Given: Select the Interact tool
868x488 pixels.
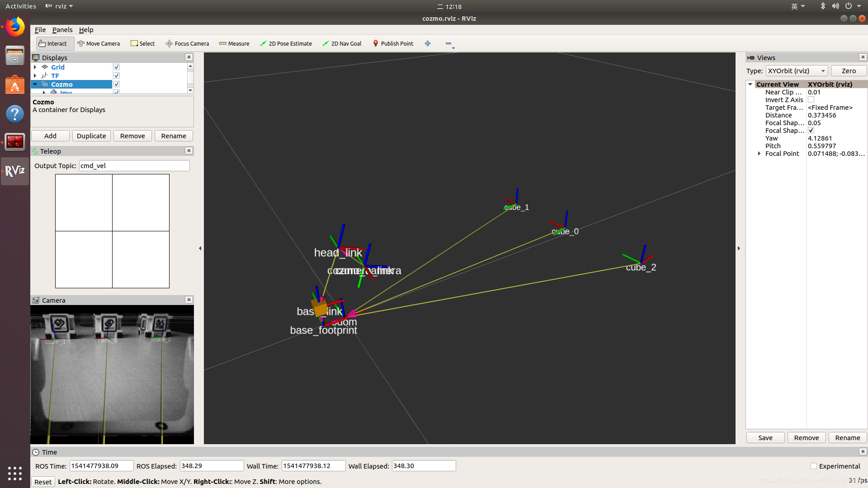Looking at the screenshot, I should point(53,43).
